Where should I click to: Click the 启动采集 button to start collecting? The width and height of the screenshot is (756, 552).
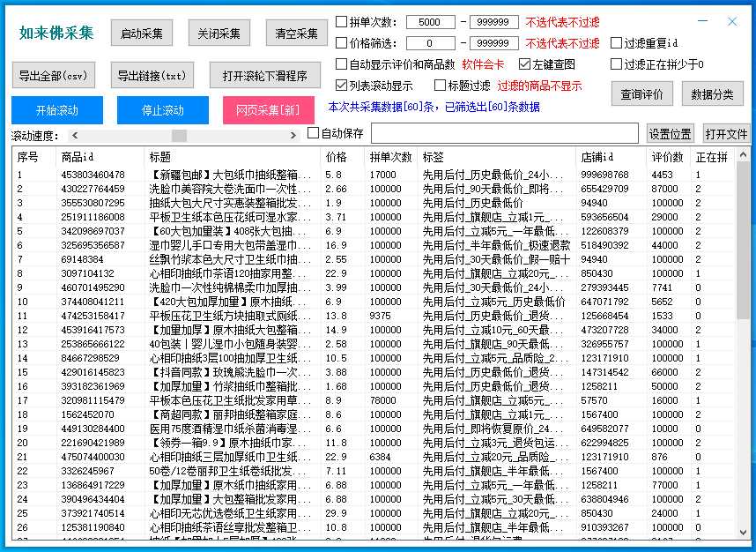coord(141,32)
